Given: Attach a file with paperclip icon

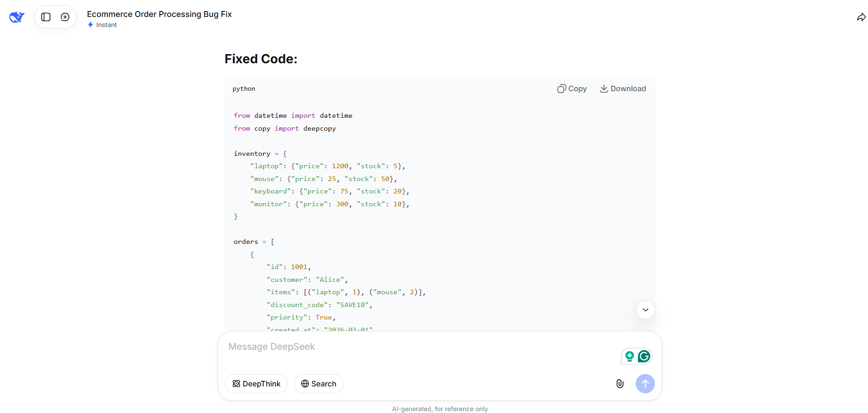Looking at the screenshot, I should (x=620, y=384).
